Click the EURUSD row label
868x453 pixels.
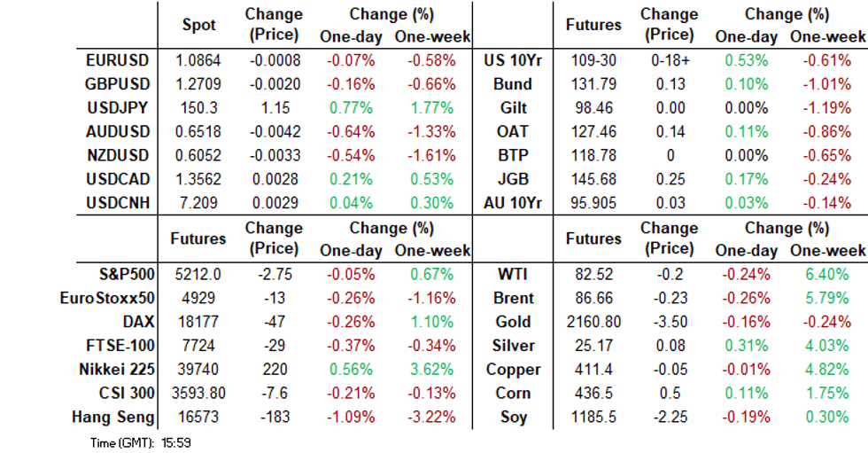117,60
